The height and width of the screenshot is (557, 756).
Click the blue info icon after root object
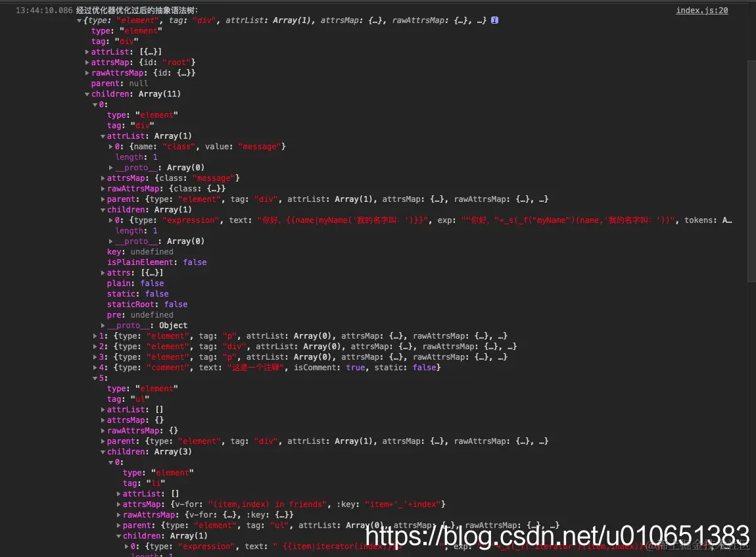(494, 20)
